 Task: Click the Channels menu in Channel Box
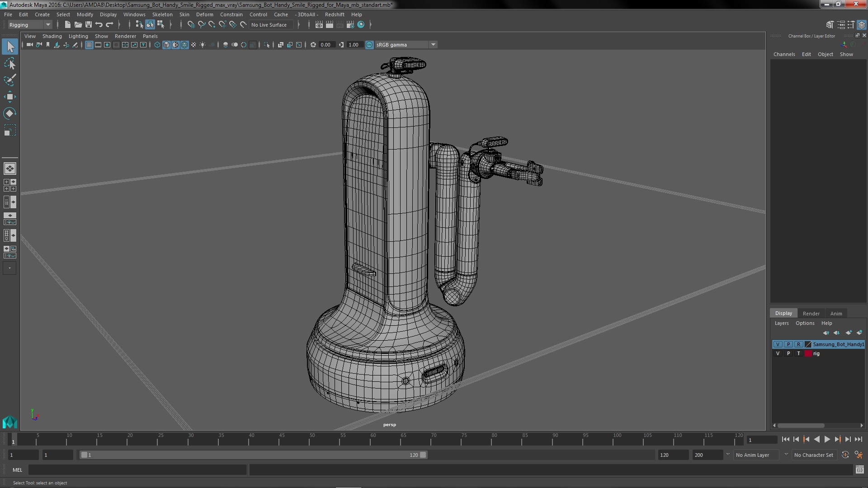(784, 54)
